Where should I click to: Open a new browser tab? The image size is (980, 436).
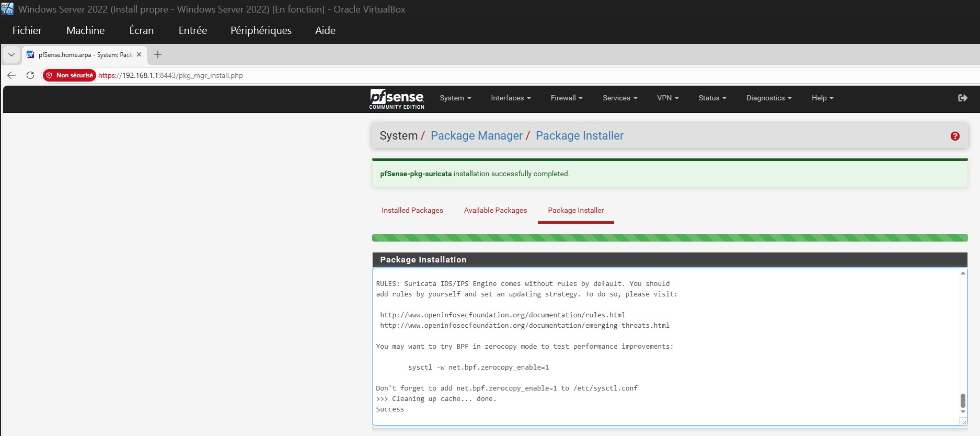point(158,54)
